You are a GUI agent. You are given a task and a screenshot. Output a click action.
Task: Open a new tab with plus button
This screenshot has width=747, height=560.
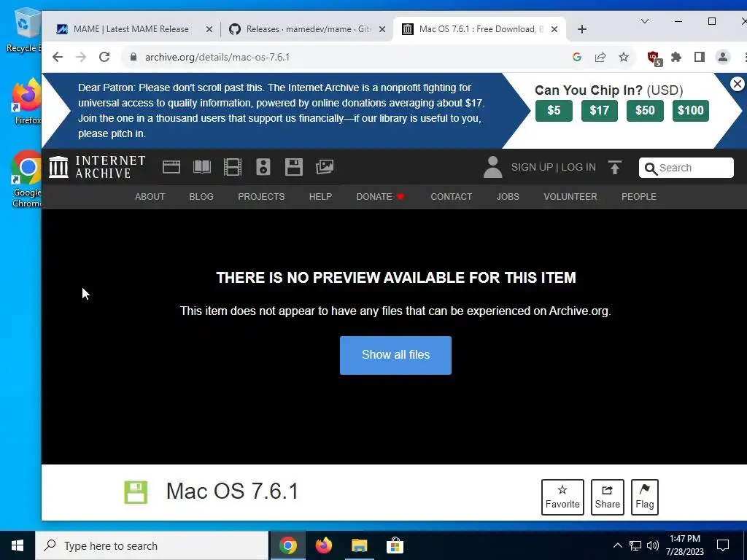coord(581,29)
